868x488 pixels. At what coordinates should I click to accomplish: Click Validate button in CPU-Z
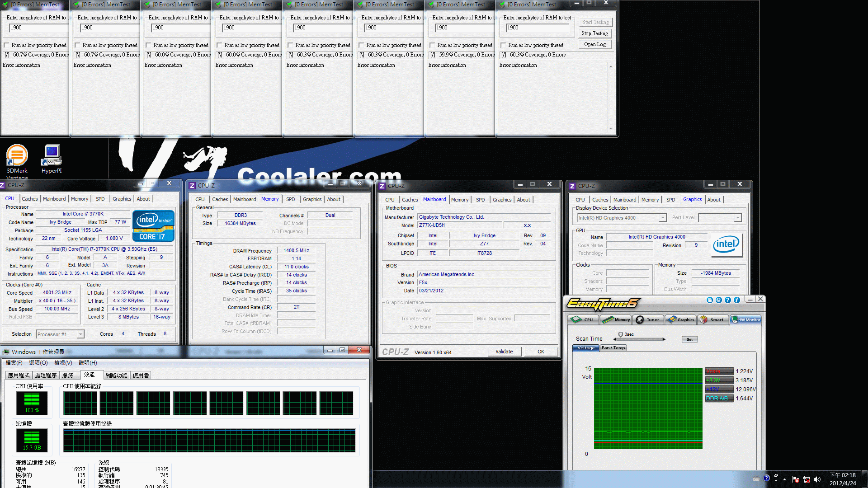pyautogui.click(x=504, y=352)
